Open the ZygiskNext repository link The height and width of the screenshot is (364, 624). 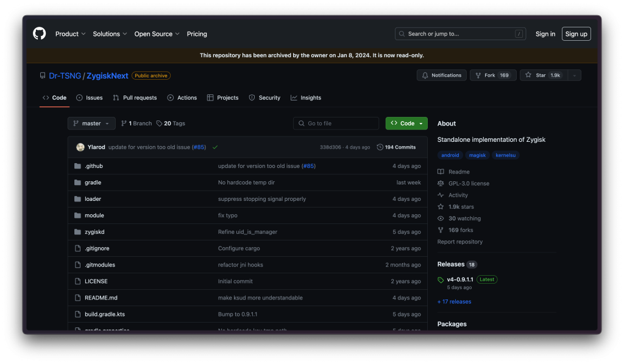click(107, 75)
